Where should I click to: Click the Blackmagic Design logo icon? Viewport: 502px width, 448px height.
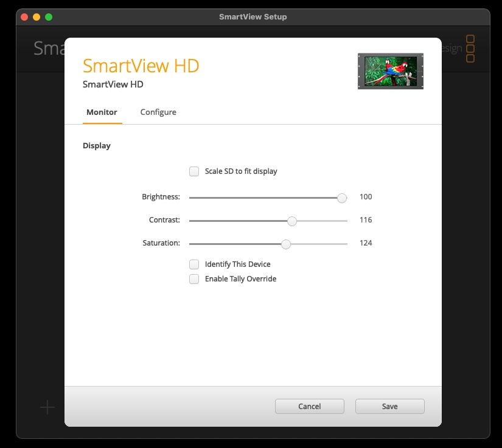(470, 49)
